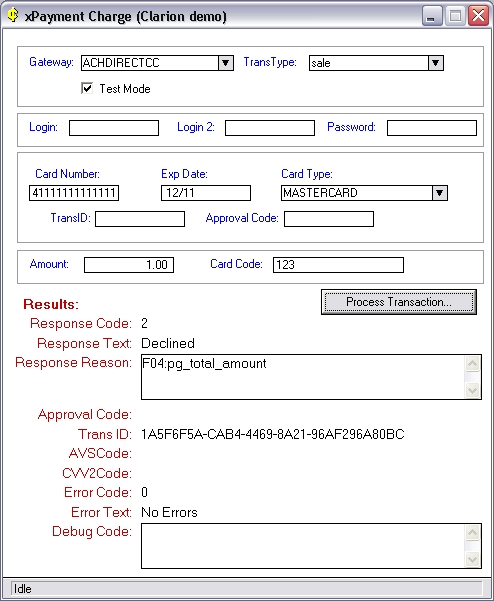Click the Exp Date field showing 12/11
Screen dimensions: 494x601
206,193
